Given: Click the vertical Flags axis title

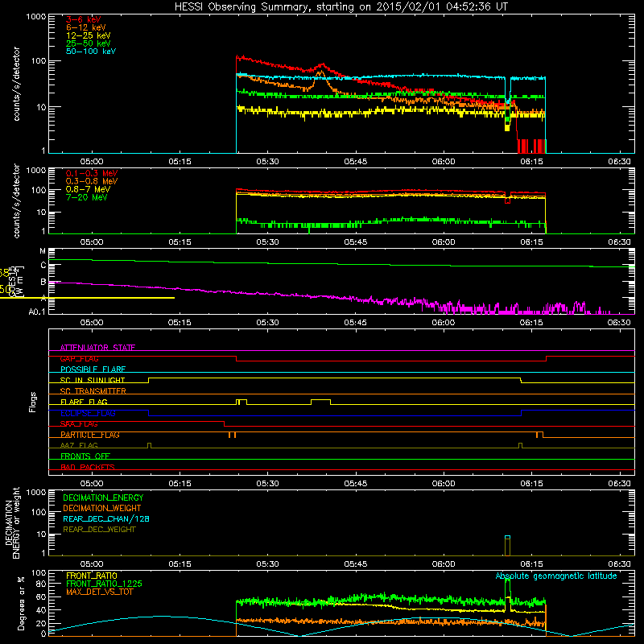Looking at the screenshot, I should coord(33,402).
